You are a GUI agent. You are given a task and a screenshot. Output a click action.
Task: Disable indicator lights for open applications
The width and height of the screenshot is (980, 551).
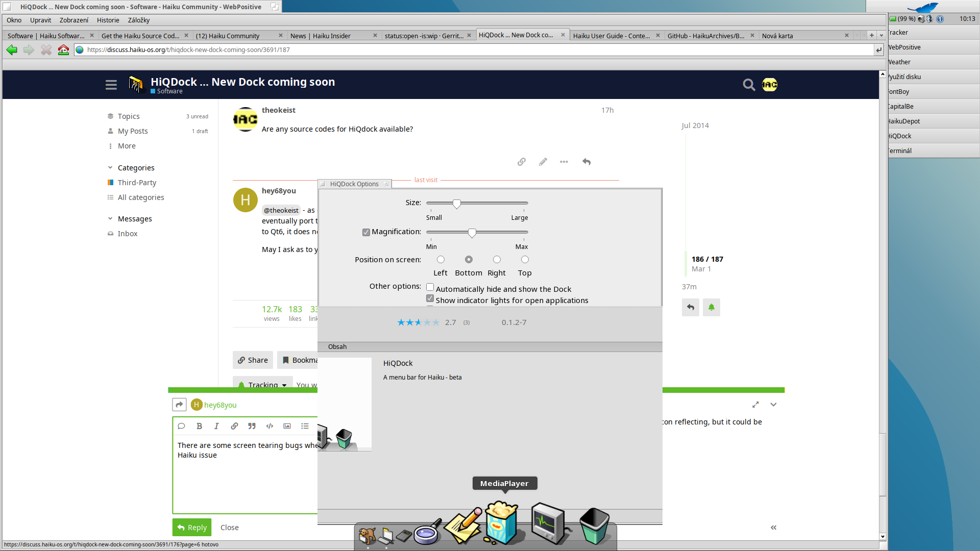pyautogui.click(x=430, y=298)
